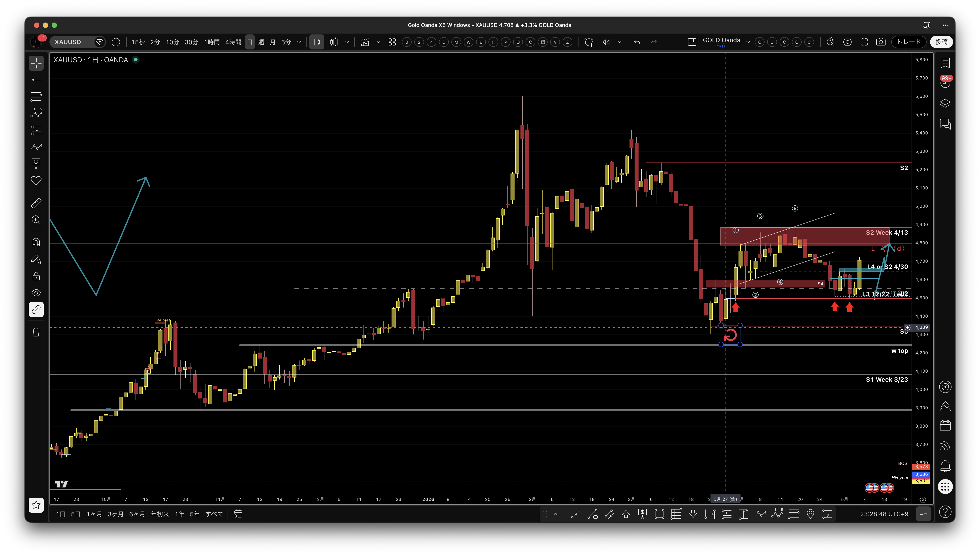The height and width of the screenshot is (555, 980).
Task: Click the 投稿 publish button
Action: pyautogui.click(x=942, y=42)
